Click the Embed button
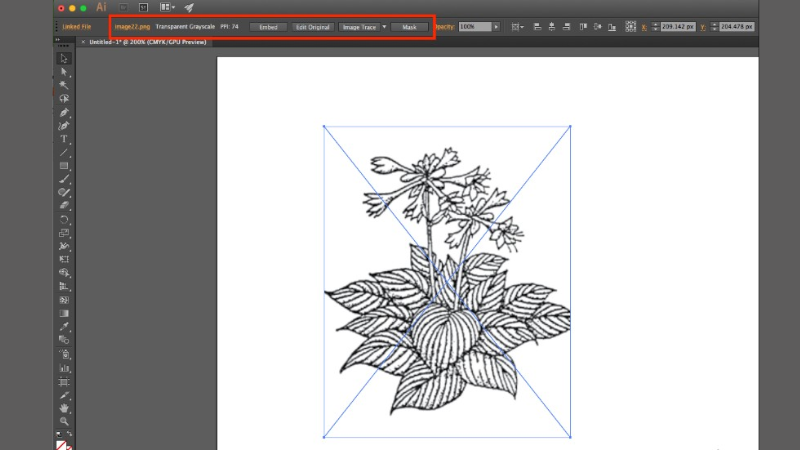 (268, 27)
